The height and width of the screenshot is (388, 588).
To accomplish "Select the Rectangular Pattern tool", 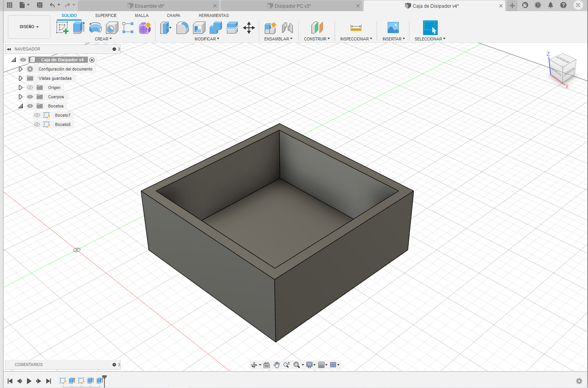I will click(128, 28).
